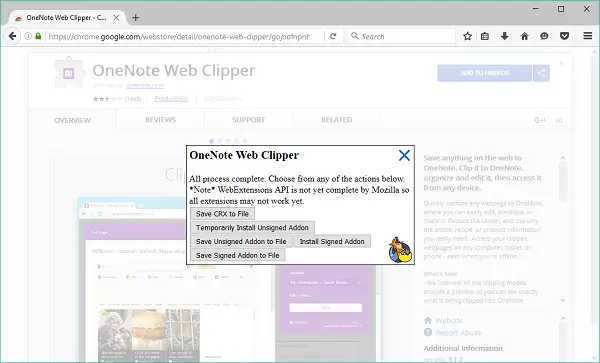Viewport: 600px width, 363px height.
Task: Go to the Firefox home page icon
Action: [524, 36]
